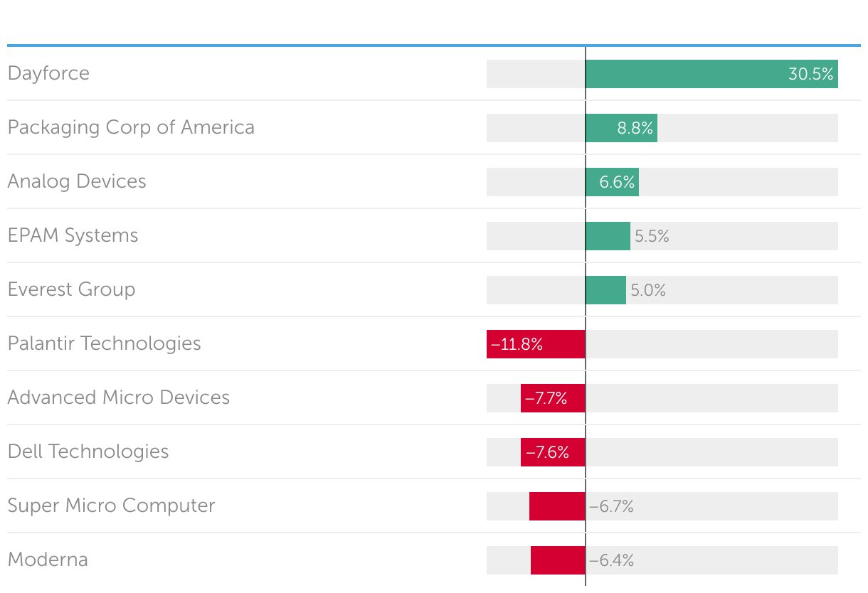Select the red −7.7% bar

pyautogui.click(x=553, y=398)
